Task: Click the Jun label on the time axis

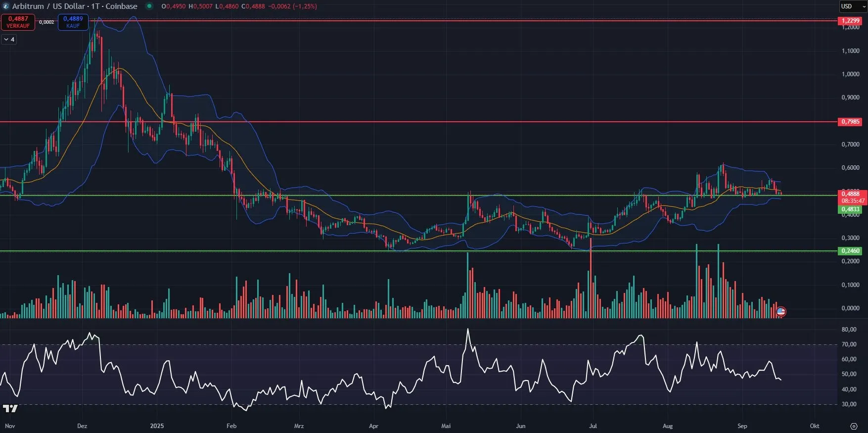Action: pos(521,426)
